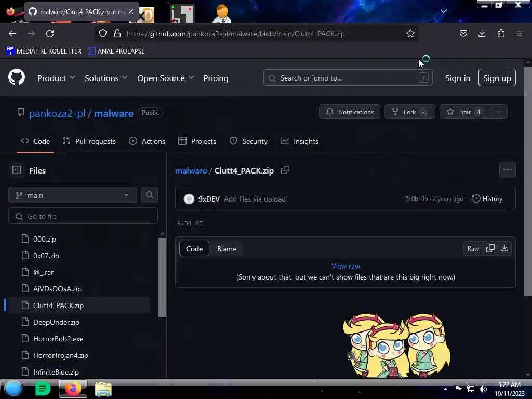Viewport: 532px width, 399px height.
Task: Click the shield tracking protection icon
Action: pos(103,34)
